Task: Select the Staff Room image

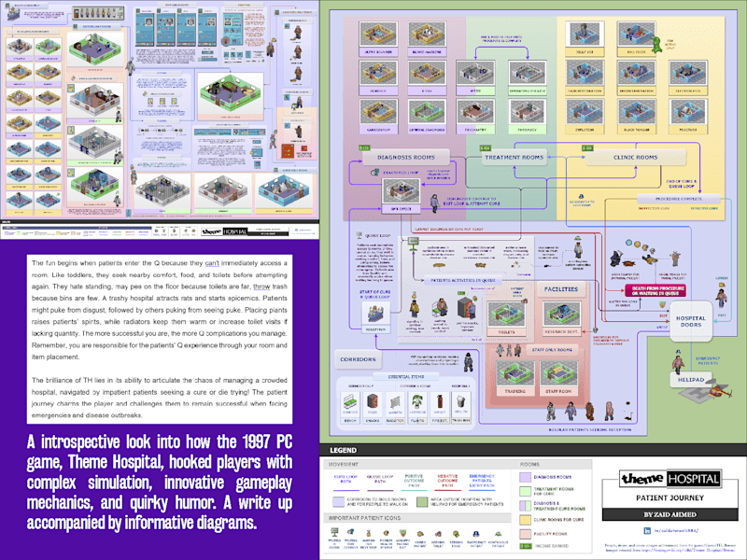Action: [x=558, y=374]
